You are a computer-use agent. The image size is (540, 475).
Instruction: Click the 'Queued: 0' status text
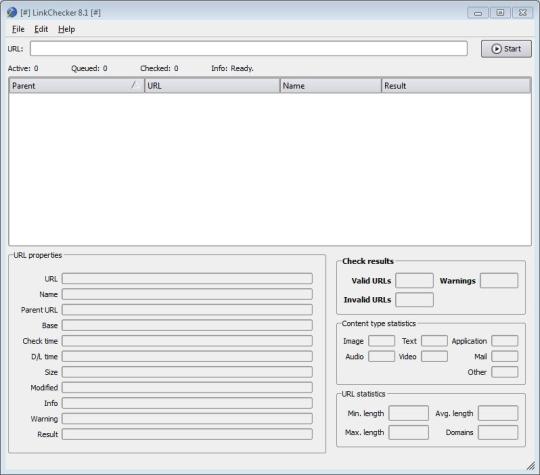pos(89,68)
